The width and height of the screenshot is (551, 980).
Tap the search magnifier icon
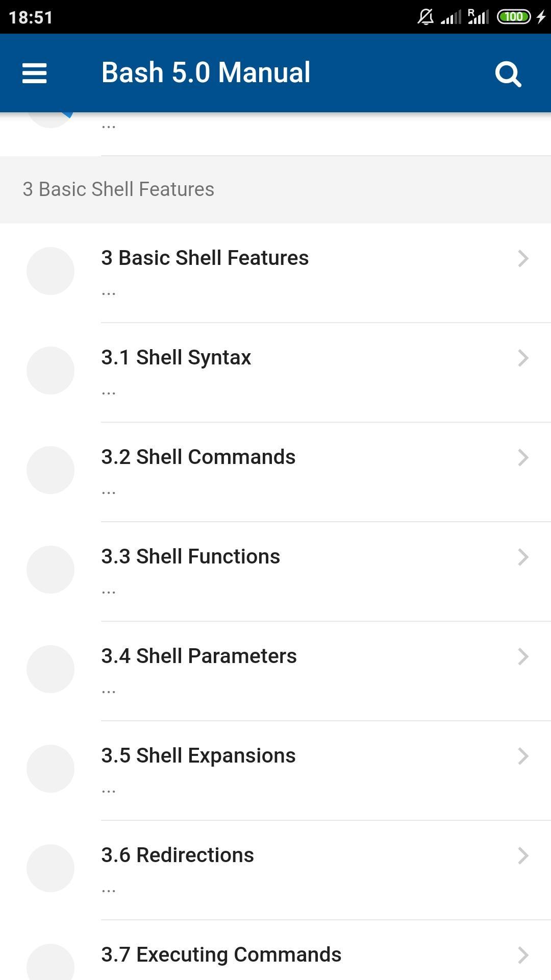coord(508,74)
